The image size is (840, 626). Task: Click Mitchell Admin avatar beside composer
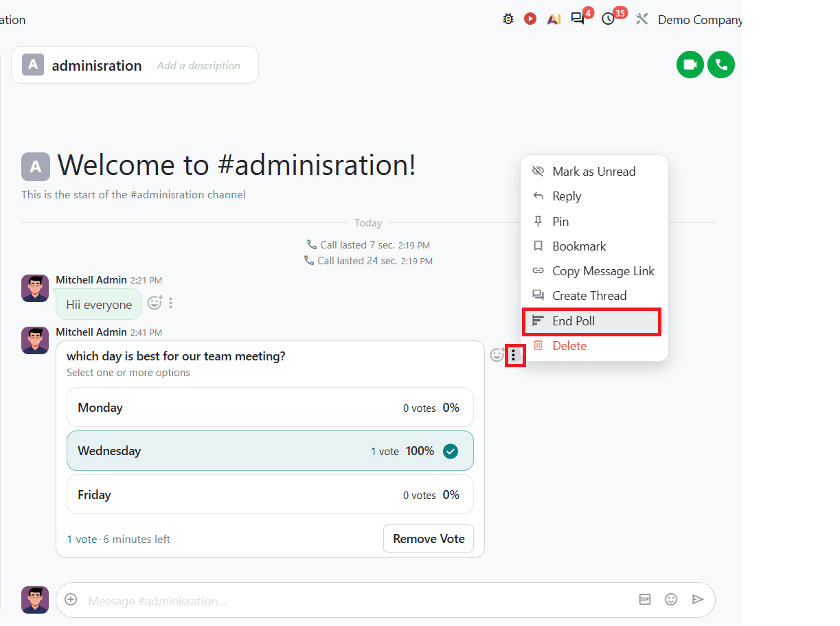pyautogui.click(x=35, y=600)
